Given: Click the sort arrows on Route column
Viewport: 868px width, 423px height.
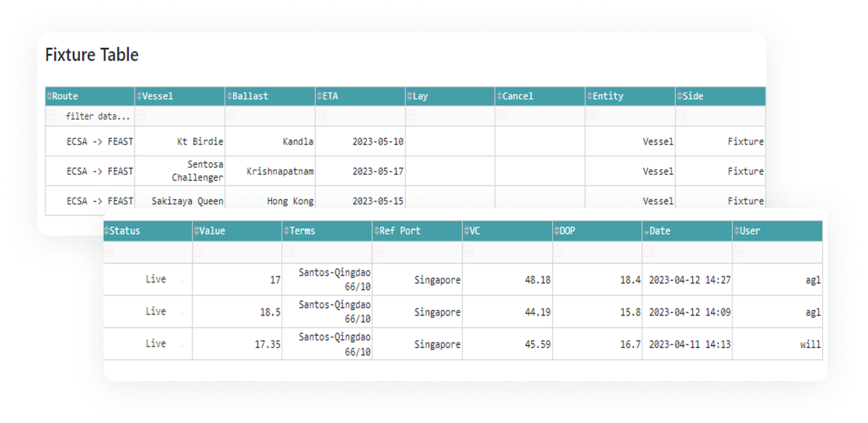Looking at the screenshot, I should pyautogui.click(x=49, y=96).
